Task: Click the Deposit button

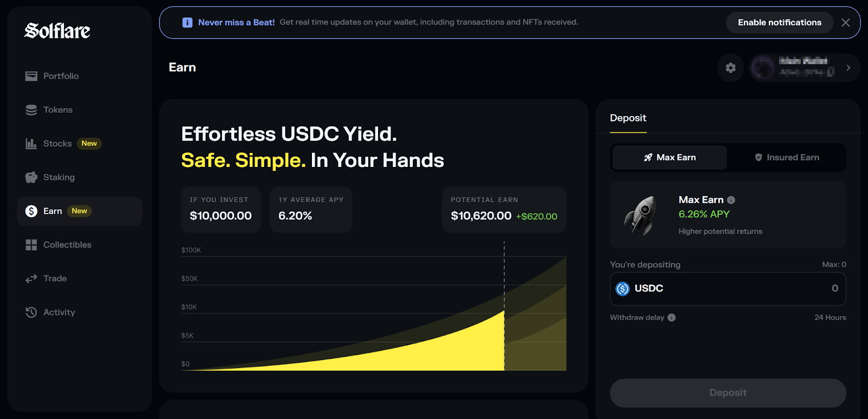Action: (727, 392)
